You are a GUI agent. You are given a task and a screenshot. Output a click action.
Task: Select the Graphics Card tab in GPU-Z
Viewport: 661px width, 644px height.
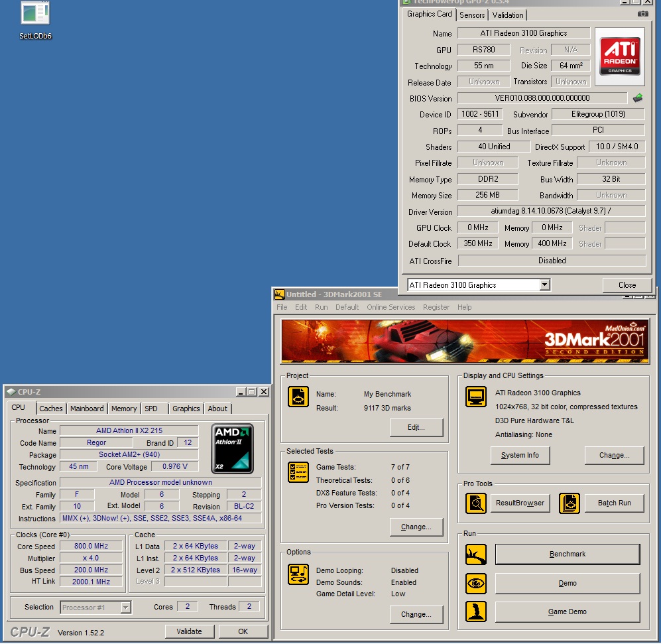coord(429,14)
